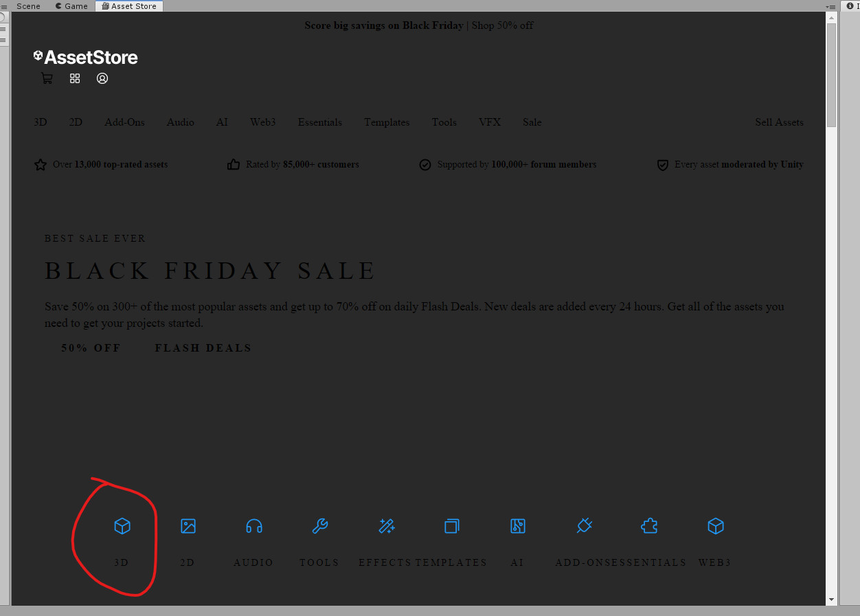Select the Effects magic wand icon

click(386, 526)
